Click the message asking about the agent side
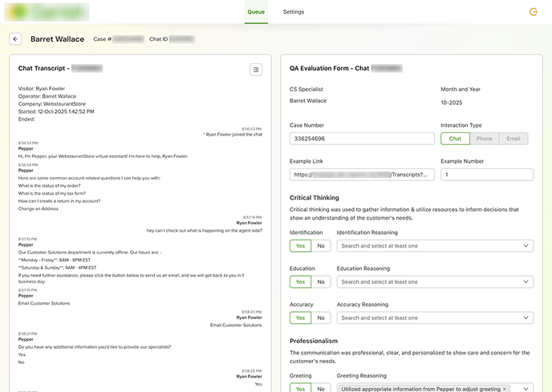Image resolution: width=552 pixels, height=392 pixels. click(x=204, y=231)
